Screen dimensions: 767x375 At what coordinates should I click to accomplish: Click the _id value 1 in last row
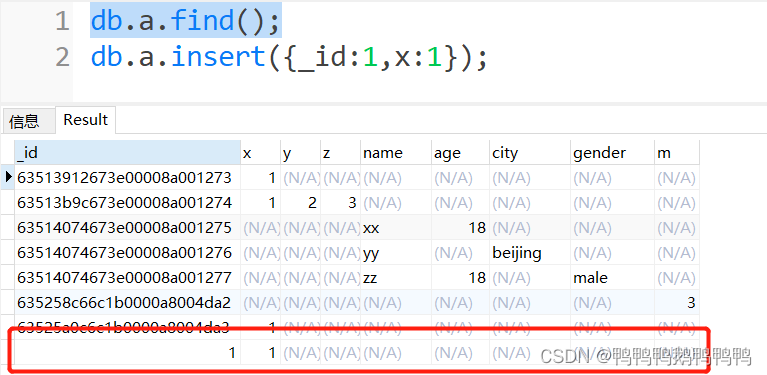click(x=127, y=353)
